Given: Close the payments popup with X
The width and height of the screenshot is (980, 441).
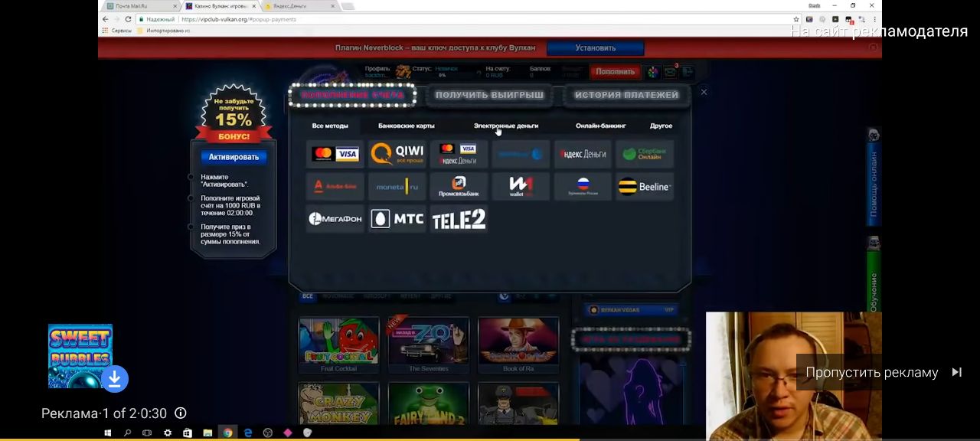Looking at the screenshot, I should pyautogui.click(x=704, y=92).
